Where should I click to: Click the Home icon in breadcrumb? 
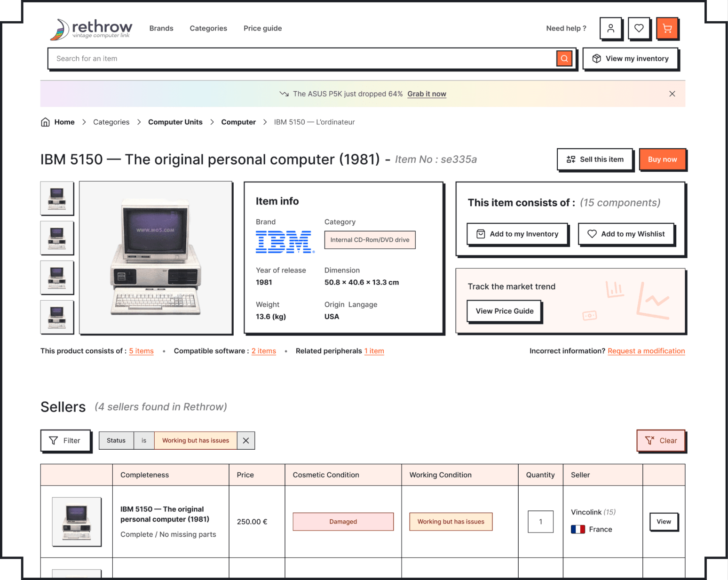(45, 122)
